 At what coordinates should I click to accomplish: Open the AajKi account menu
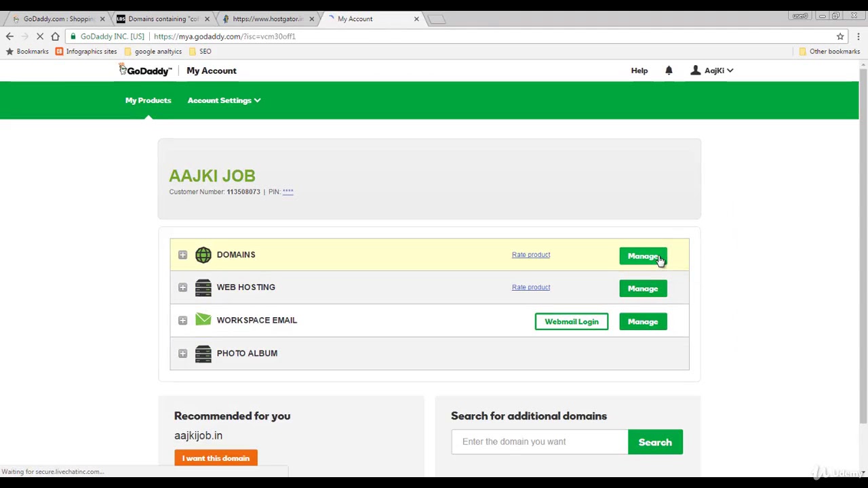[x=711, y=70]
